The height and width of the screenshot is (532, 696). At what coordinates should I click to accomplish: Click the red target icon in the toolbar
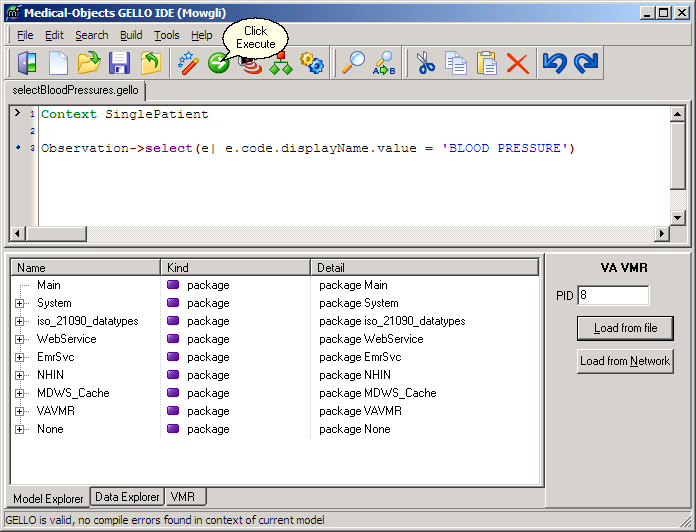[251, 66]
